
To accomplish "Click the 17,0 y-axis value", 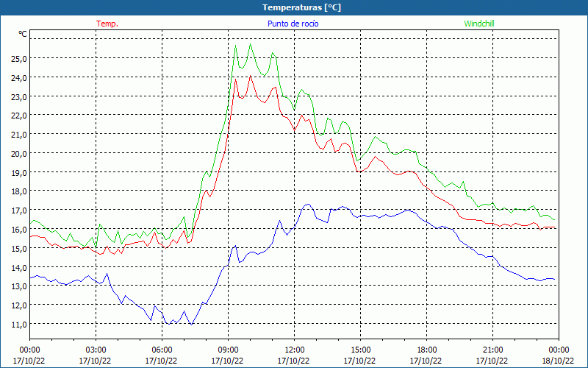I will point(19,210).
